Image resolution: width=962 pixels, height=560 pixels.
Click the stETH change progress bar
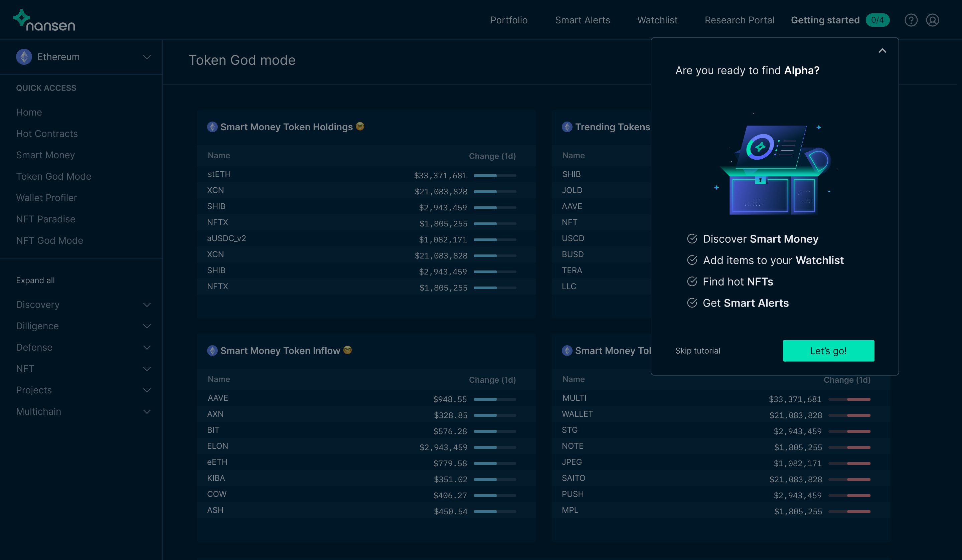495,176
